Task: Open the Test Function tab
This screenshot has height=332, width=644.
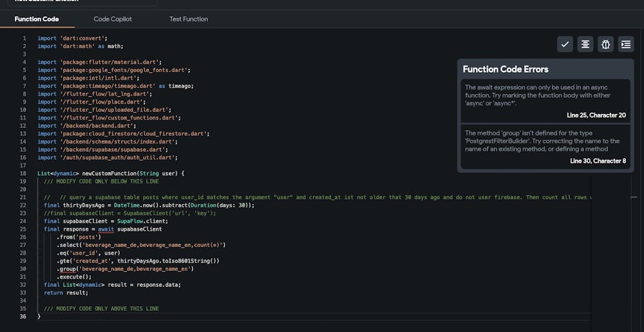Action: coord(189,19)
